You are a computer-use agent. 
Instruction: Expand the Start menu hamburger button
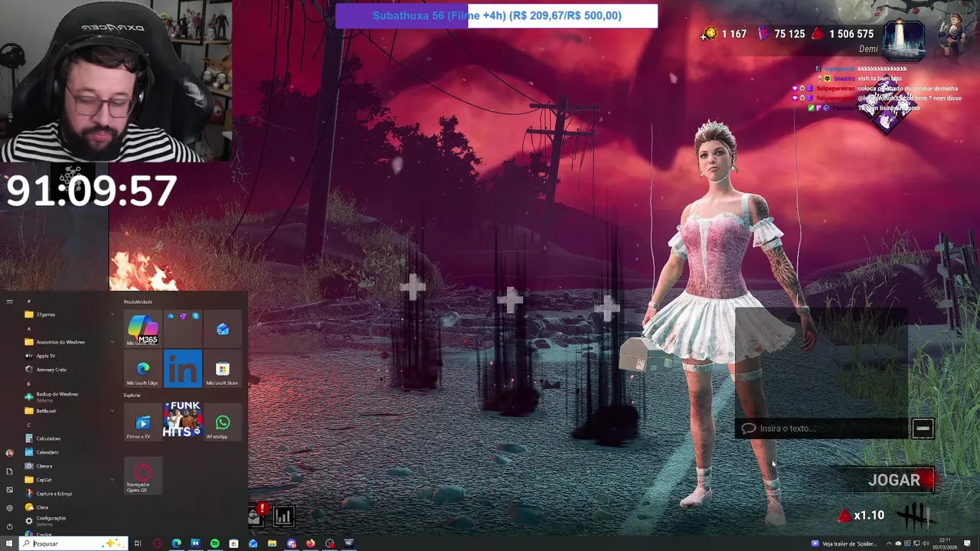click(9, 302)
